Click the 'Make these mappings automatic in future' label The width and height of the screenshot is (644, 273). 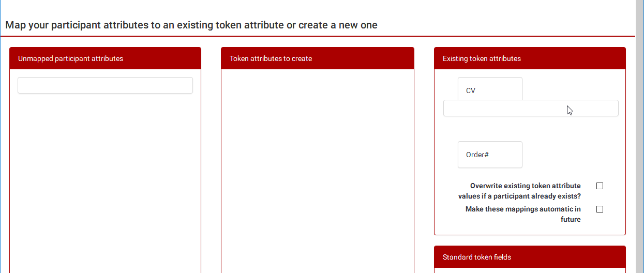coord(523,214)
